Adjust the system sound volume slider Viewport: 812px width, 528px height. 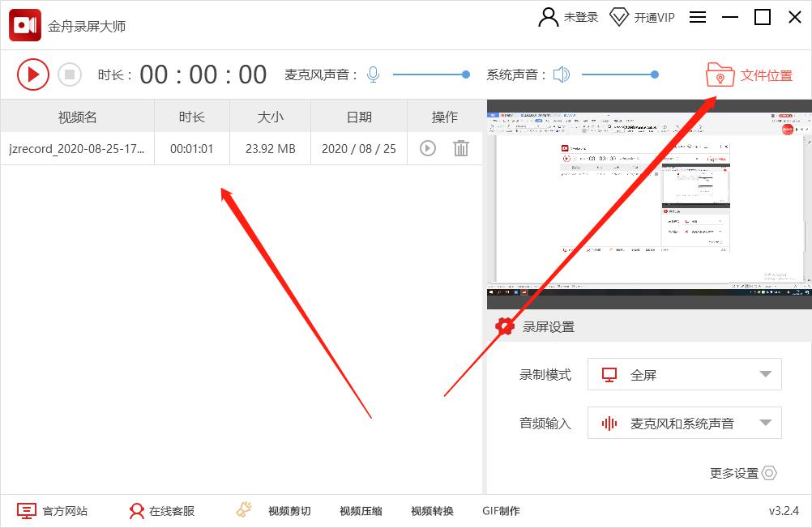[x=621, y=75]
